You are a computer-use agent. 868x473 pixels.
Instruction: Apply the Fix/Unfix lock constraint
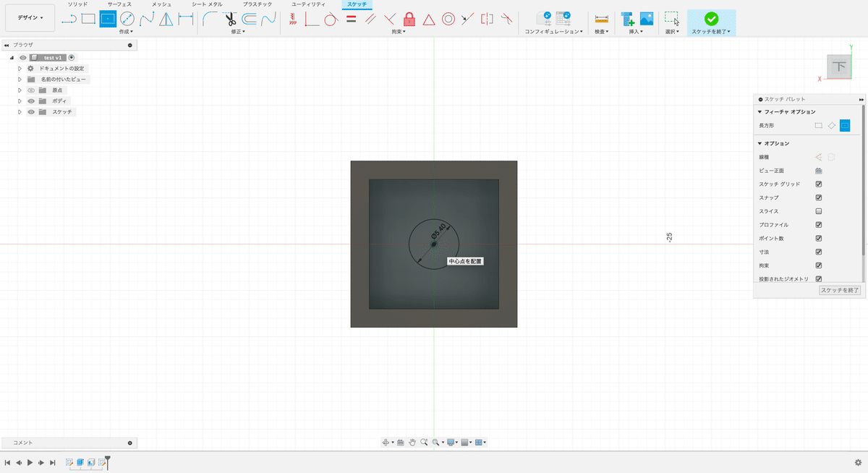409,19
